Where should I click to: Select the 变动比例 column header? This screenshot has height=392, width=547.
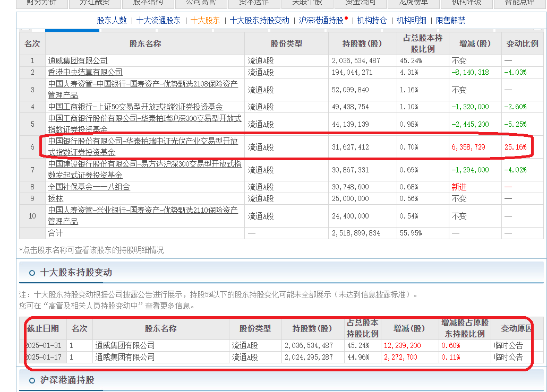point(522,43)
